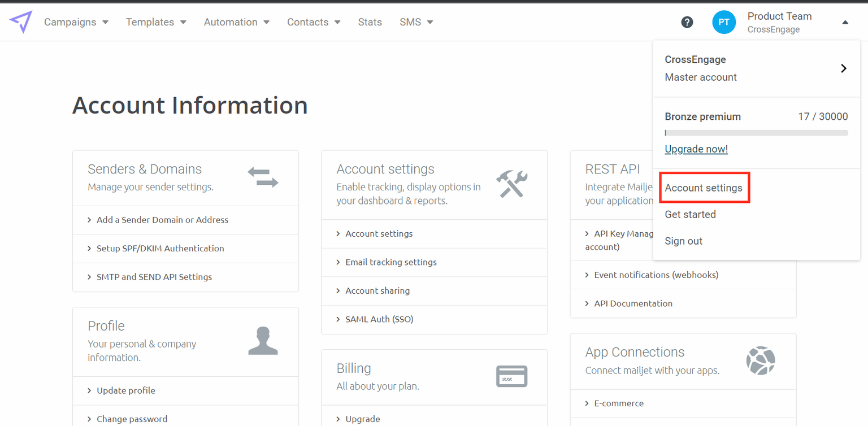Click the Bronze premium plan label

703,116
